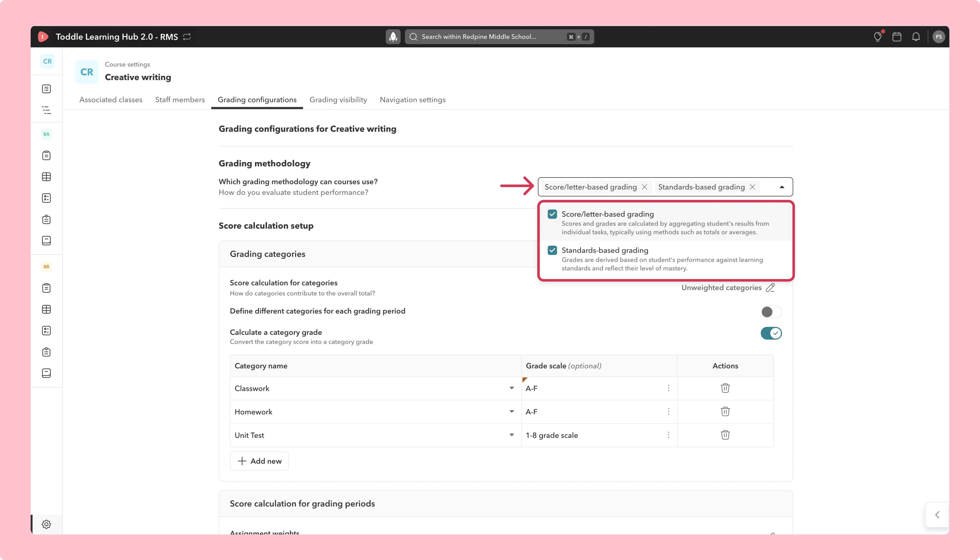This screenshot has width=980, height=560.
Task: Open the three-dot menu for Classwork grade scale
Action: click(669, 388)
